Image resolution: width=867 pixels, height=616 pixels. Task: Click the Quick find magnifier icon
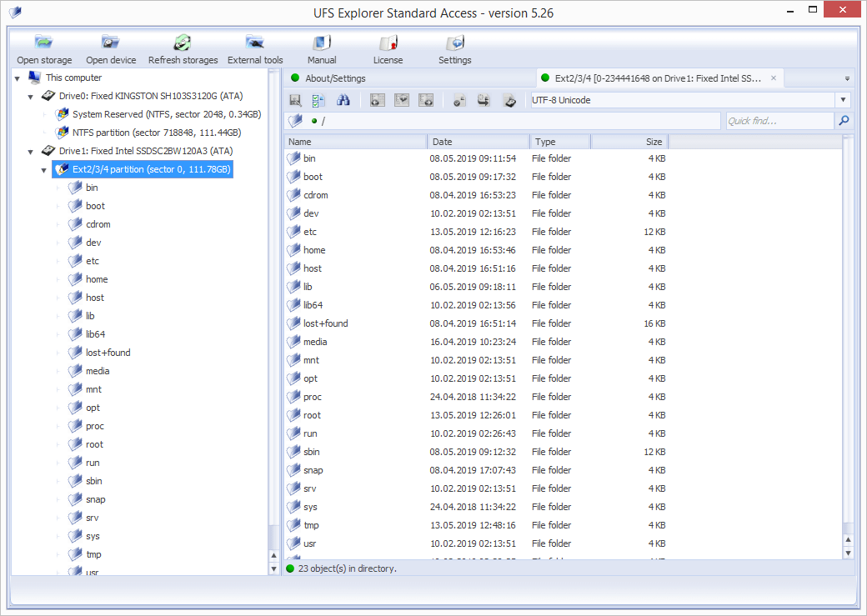(x=844, y=121)
